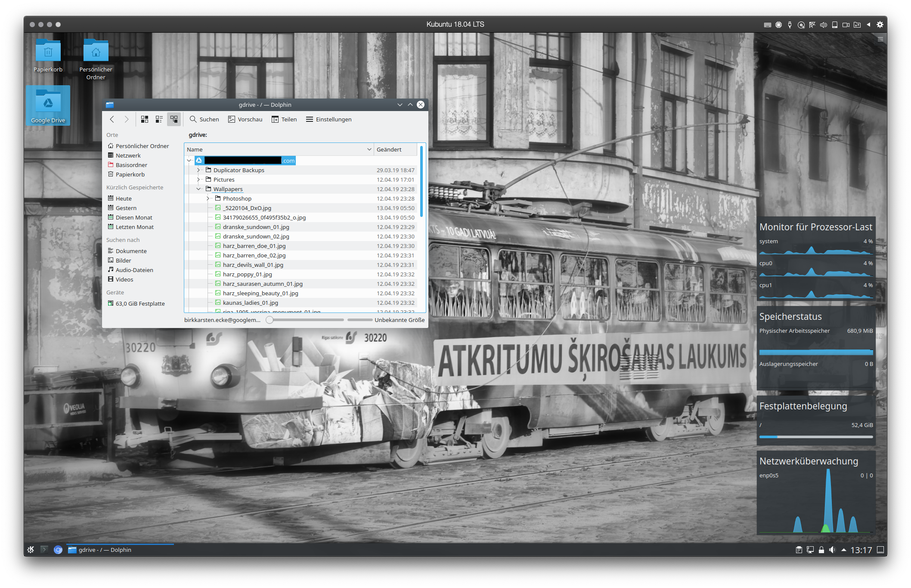Open the Suchen search tool
911x588 pixels.
point(205,119)
